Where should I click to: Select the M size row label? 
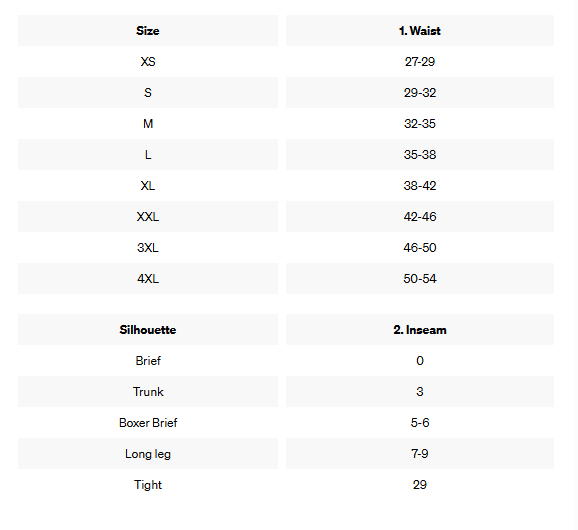coord(148,123)
